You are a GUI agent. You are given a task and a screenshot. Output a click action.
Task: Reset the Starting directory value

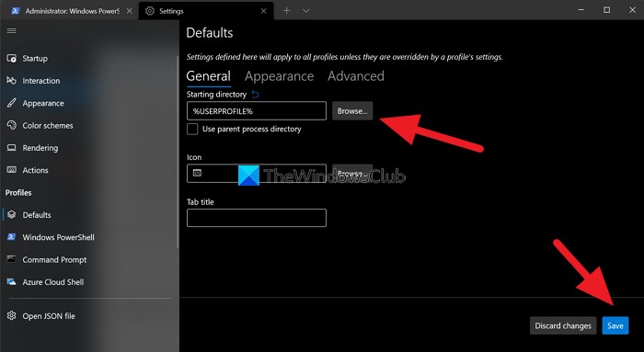pos(255,95)
